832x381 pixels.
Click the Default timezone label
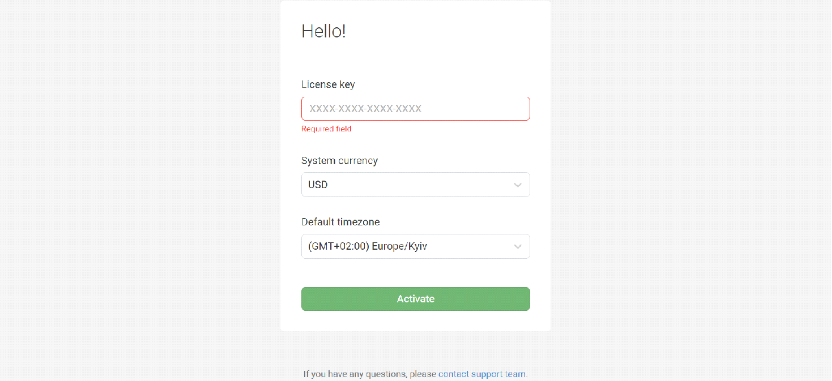coord(341,222)
